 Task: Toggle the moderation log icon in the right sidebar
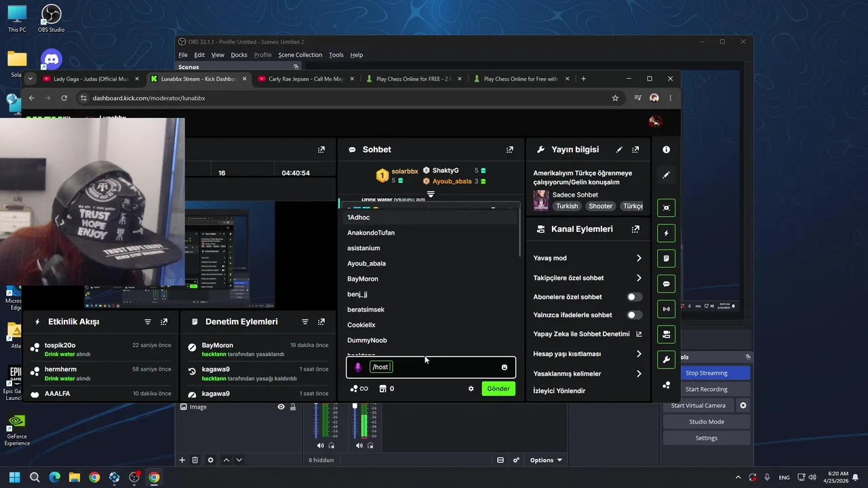666,258
